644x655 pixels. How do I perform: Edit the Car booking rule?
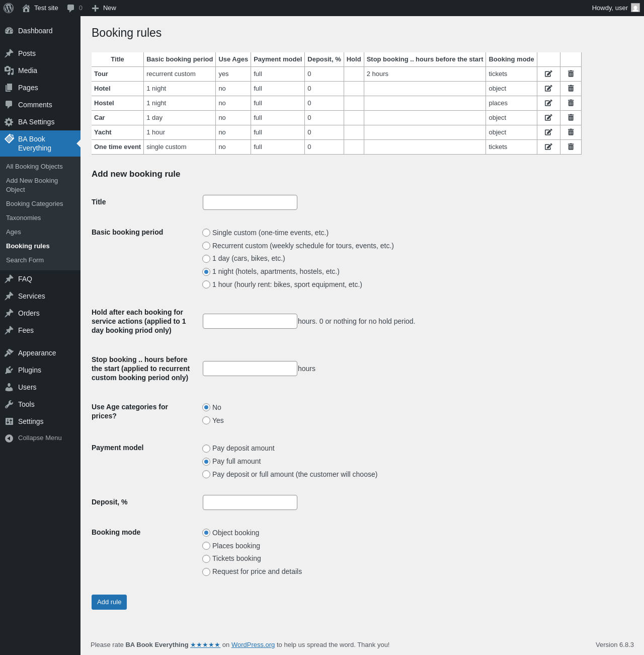[x=548, y=118]
